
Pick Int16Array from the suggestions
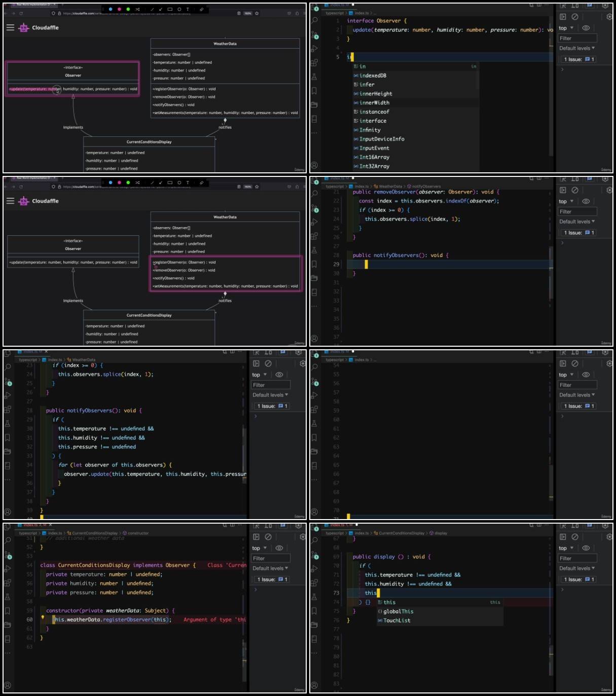(x=416, y=157)
